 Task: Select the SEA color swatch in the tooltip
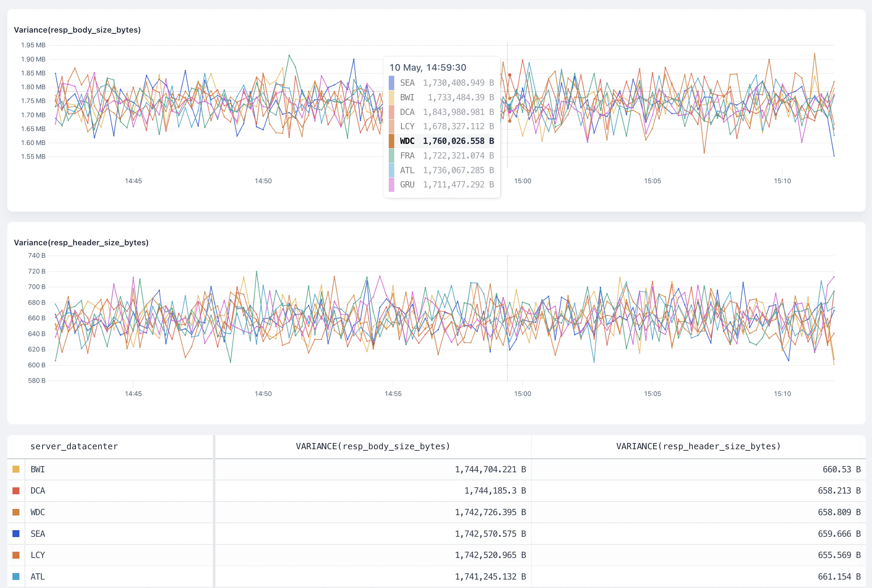click(x=391, y=83)
